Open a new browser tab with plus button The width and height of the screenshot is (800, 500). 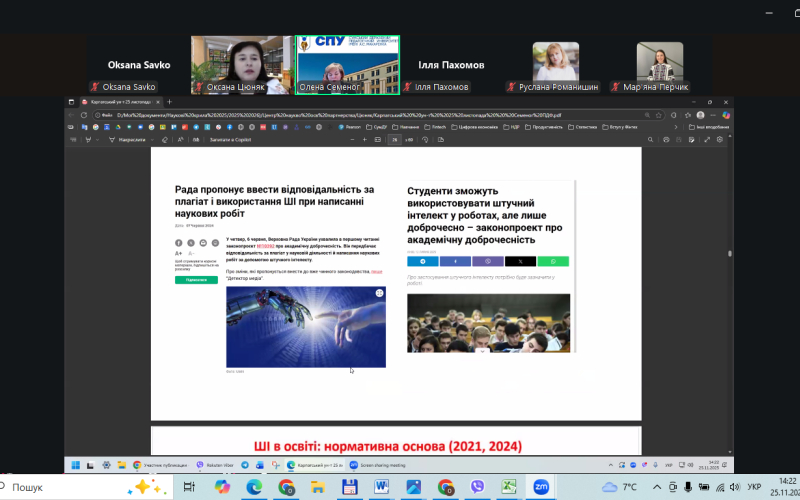169,102
